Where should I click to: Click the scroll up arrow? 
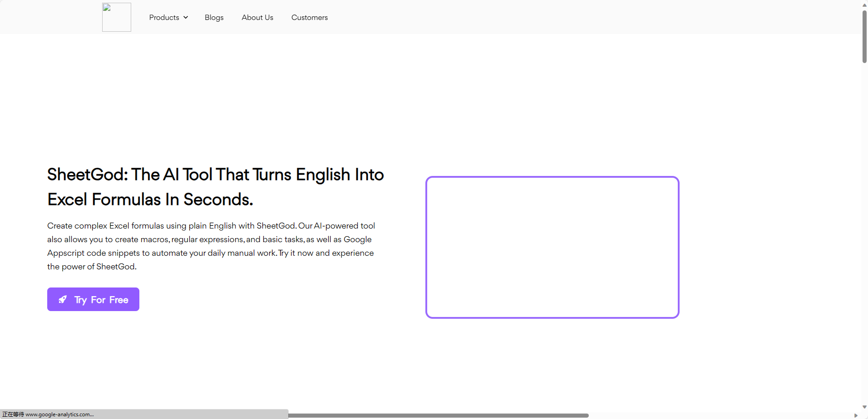pyautogui.click(x=864, y=5)
